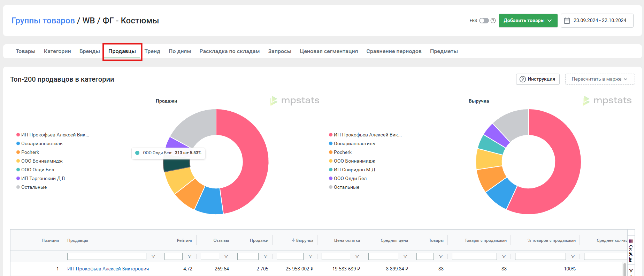
Task: Open filter menu for Продажи column
Action: (x=265, y=256)
